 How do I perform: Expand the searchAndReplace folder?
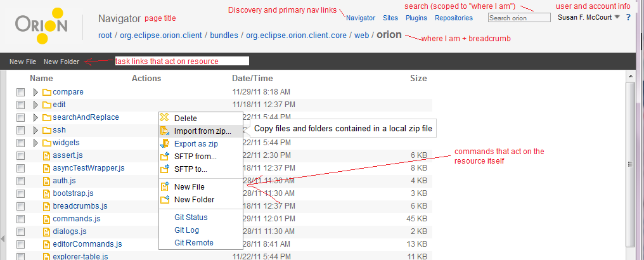[35, 117]
